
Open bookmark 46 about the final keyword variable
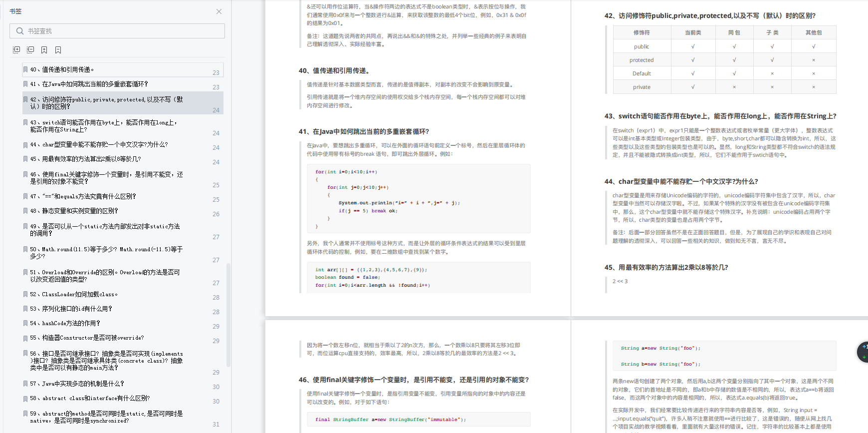click(x=123, y=178)
